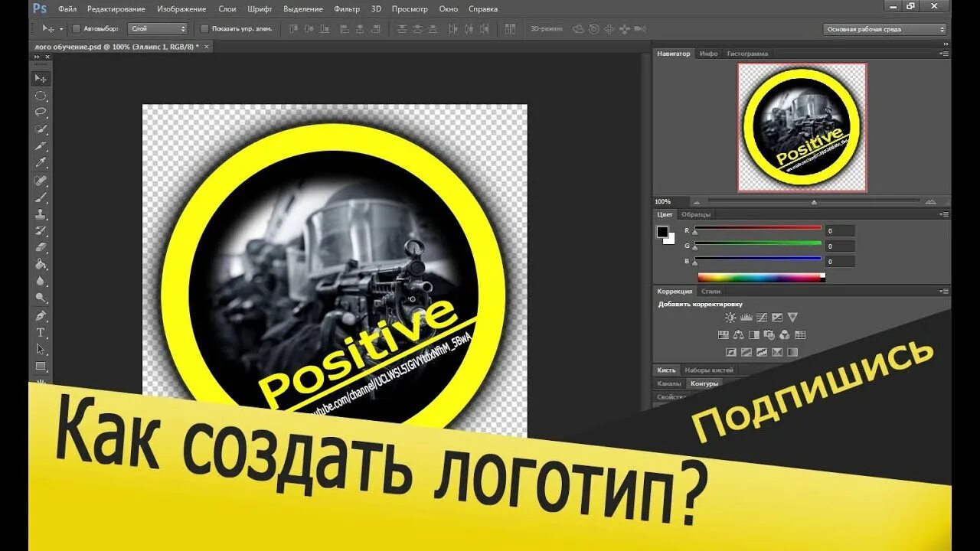Open the Основная рабочая среда workspace dropdown
Screen dimensions: 980x551
pyautogui.click(x=886, y=29)
